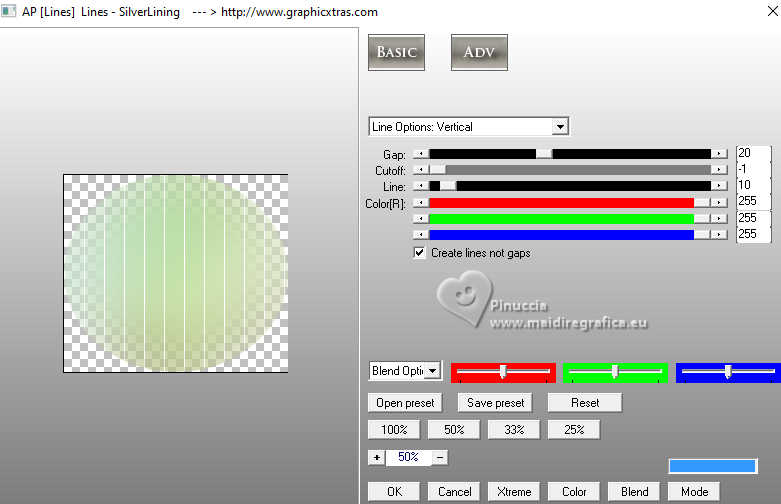
Task: Click the Cutoff slider thumb
Action: pos(437,170)
